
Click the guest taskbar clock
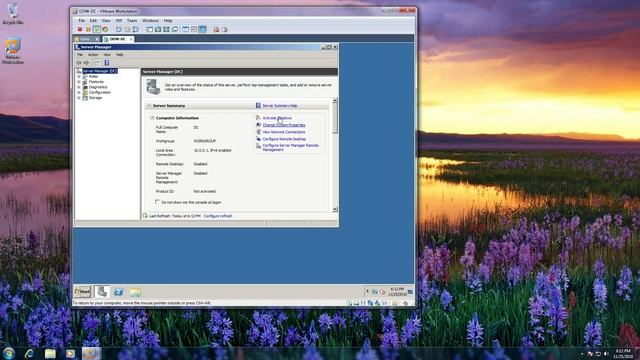click(397, 291)
